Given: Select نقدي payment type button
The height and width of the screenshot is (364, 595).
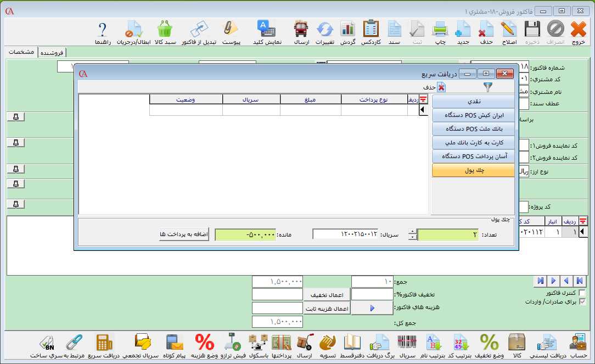Looking at the screenshot, I should (x=473, y=102).
